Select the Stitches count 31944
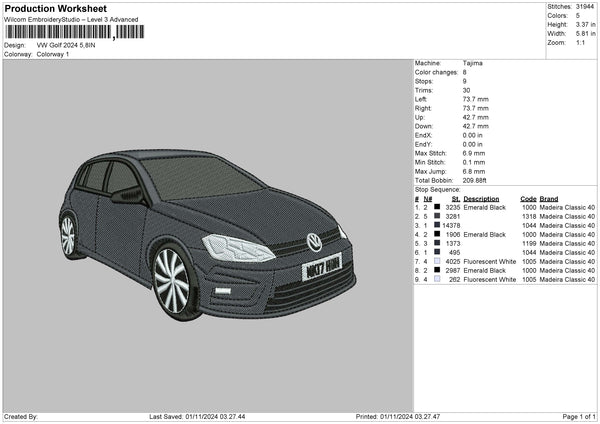The image size is (600, 424). [x=587, y=7]
